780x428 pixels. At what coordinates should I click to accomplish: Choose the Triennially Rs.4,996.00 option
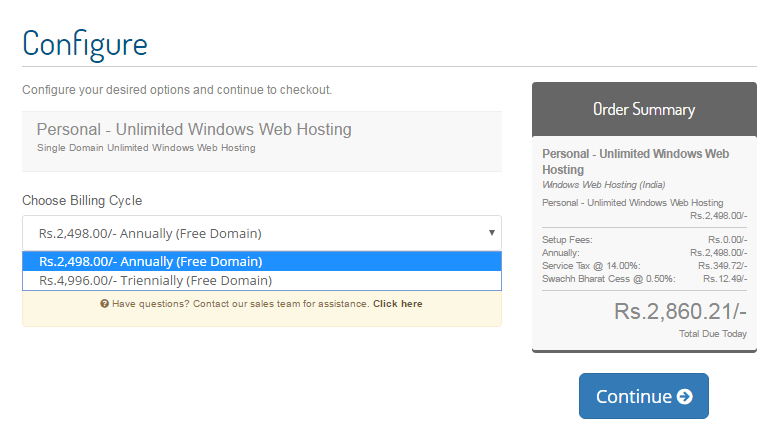[155, 281]
